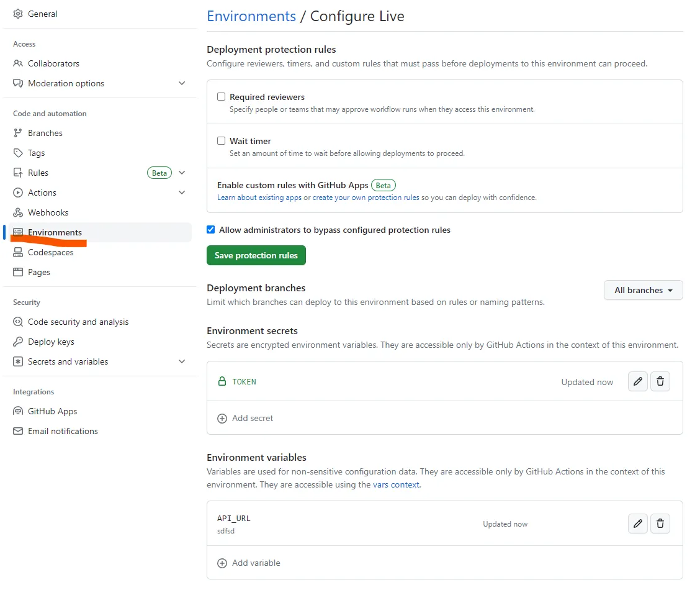Click the pencil edit icon for TOKEN secret
The width and height of the screenshot is (700, 590).
click(x=638, y=381)
